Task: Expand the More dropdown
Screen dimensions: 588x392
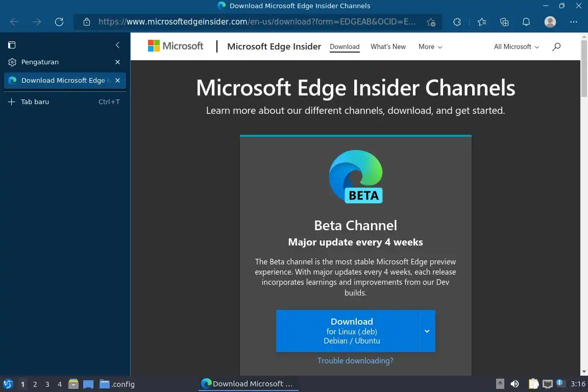Action: point(430,46)
